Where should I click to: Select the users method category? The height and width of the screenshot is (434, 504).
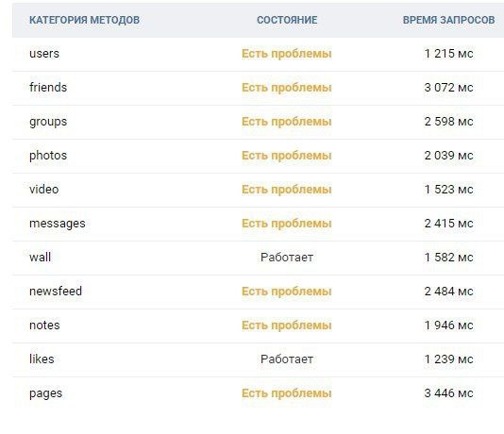click(44, 54)
